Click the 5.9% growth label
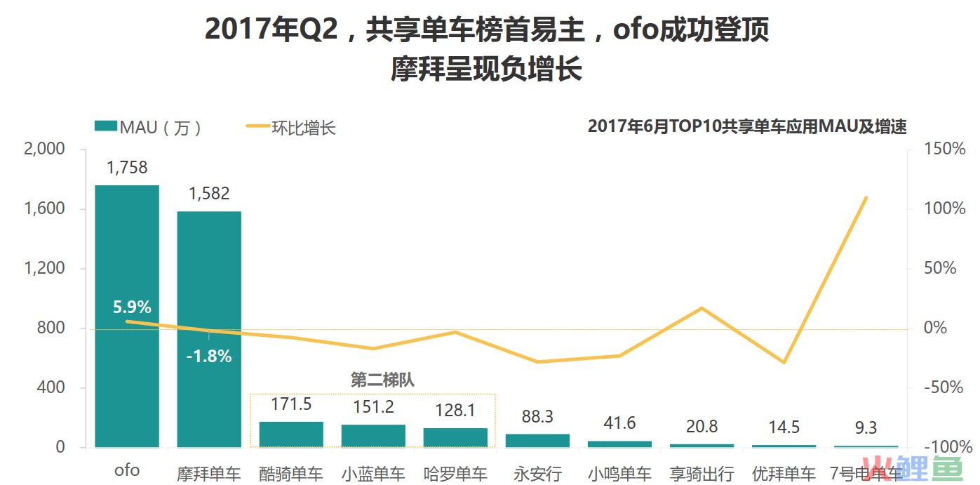Viewport: 980px width, 485px height. coord(132,307)
